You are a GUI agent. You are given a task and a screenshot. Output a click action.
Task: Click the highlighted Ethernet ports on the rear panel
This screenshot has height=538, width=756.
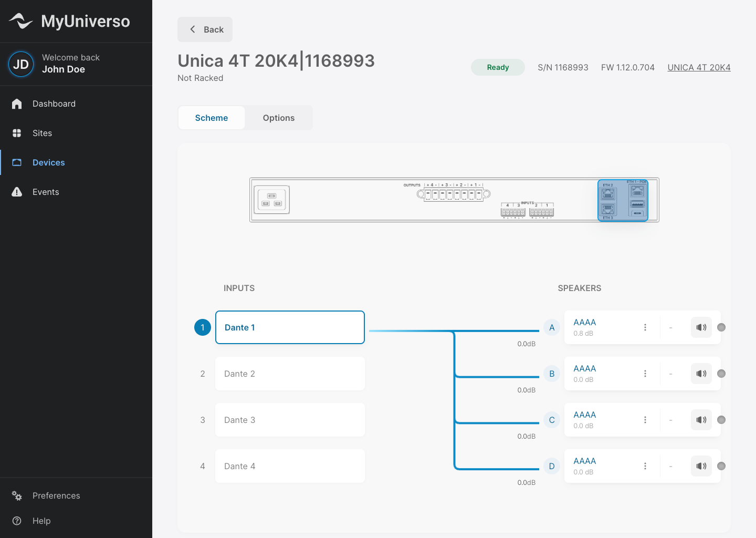[x=623, y=200]
